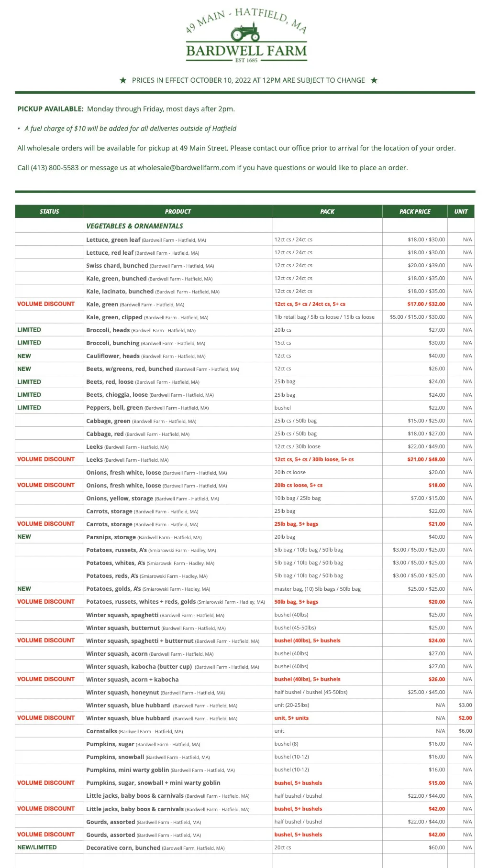Click LIMITED status for Broccoli, heads
The image size is (488, 868).
click(x=29, y=330)
